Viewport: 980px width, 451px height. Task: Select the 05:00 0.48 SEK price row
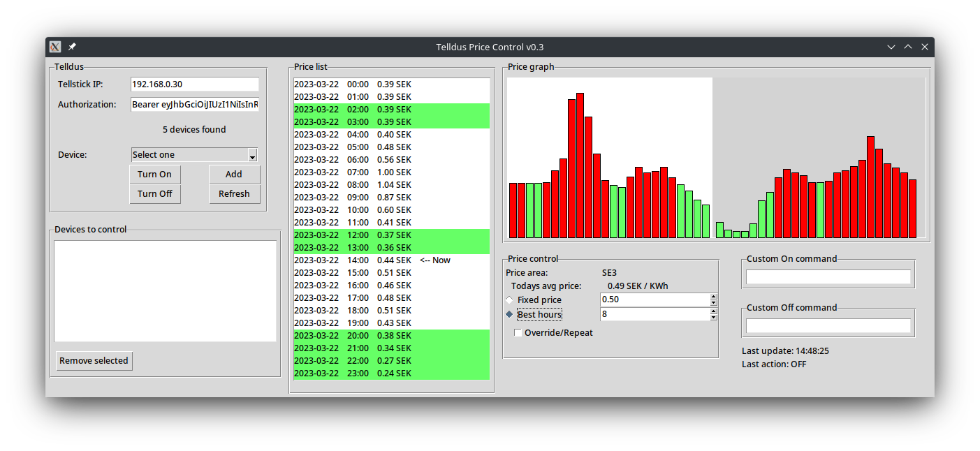[392, 147]
